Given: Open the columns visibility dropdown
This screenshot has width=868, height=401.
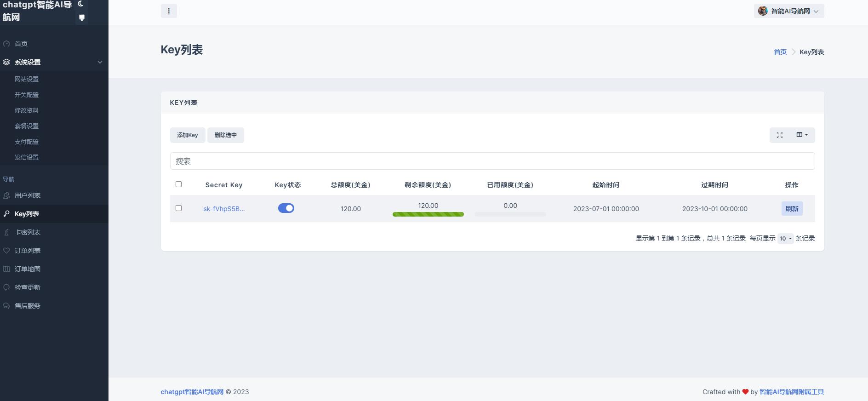Looking at the screenshot, I should pos(802,135).
